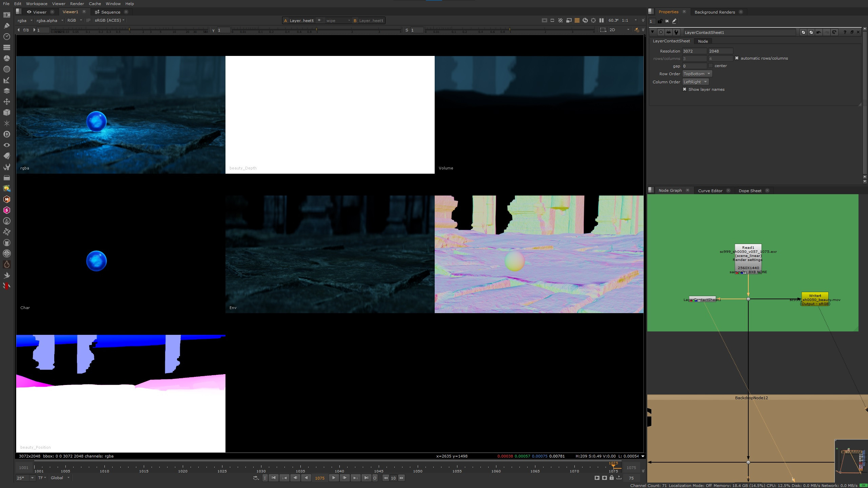Open the Channel nodes menu icon
The width and height of the screenshot is (868, 488).
click(6, 47)
